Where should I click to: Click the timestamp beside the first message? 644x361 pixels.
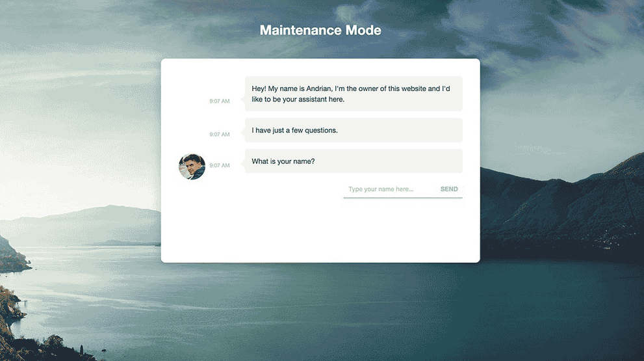(220, 101)
